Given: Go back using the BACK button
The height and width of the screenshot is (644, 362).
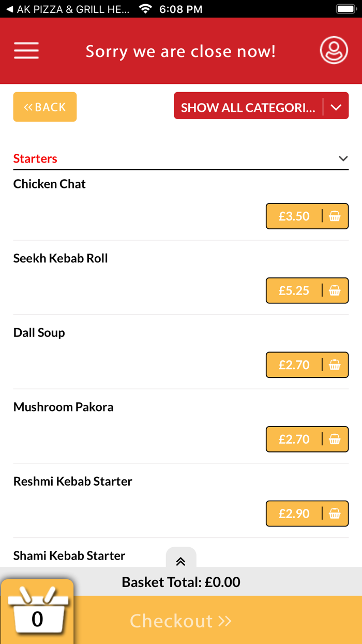Looking at the screenshot, I should [45, 107].
